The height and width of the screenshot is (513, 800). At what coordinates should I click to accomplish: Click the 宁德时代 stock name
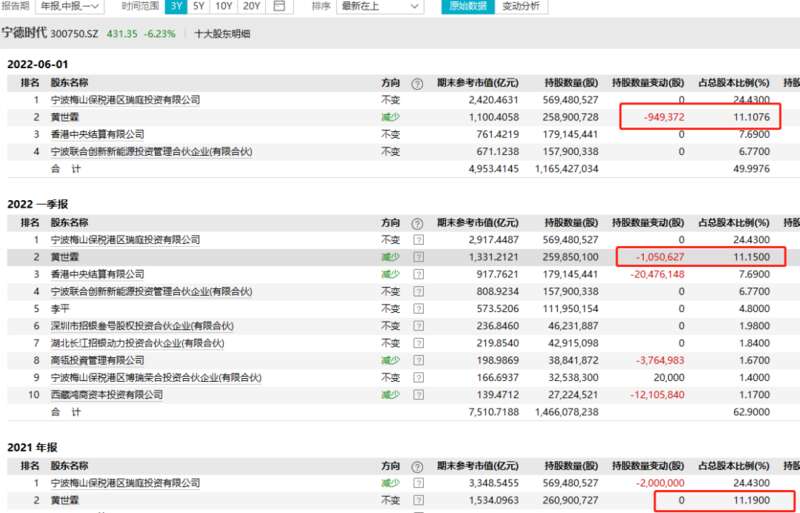tap(24, 34)
